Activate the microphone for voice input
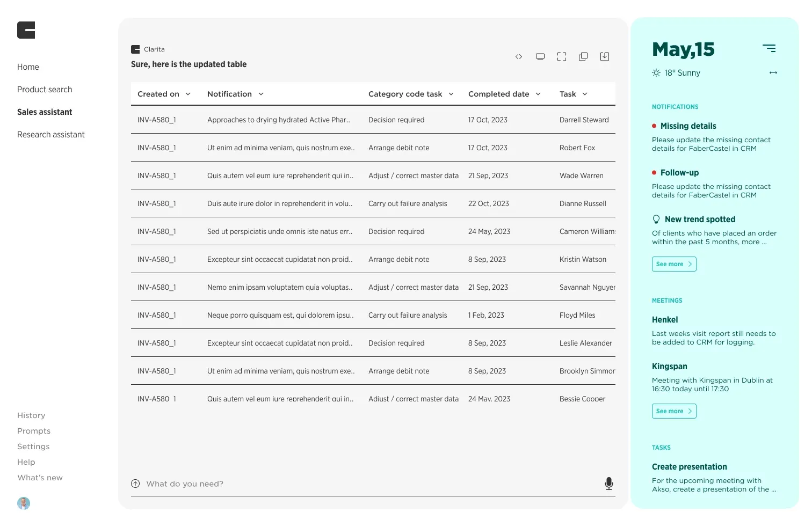The image size is (812, 527). [609, 484]
